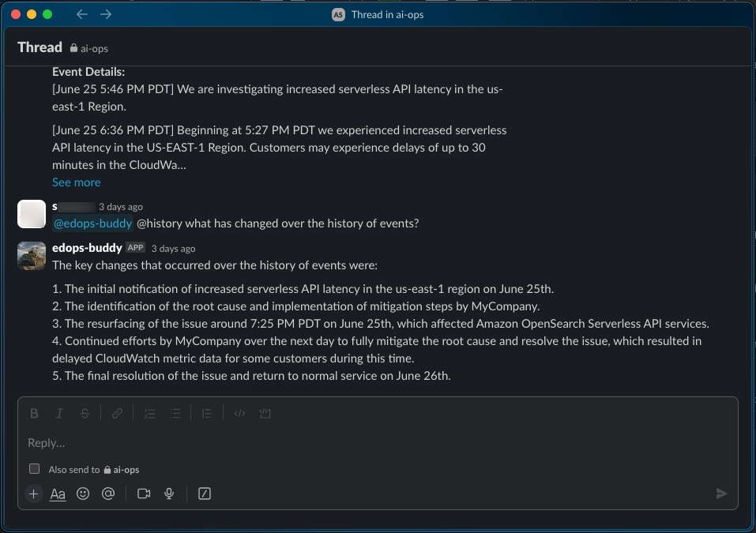Toggle bold formatting in reply toolbar
756x533 pixels.
[x=34, y=414]
